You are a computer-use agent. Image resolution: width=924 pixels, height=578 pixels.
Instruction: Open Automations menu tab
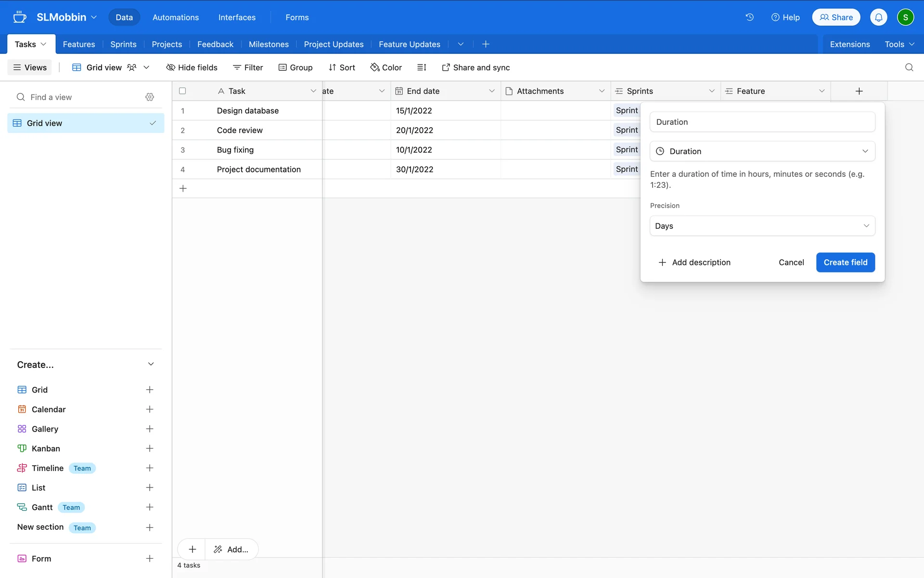pos(175,17)
